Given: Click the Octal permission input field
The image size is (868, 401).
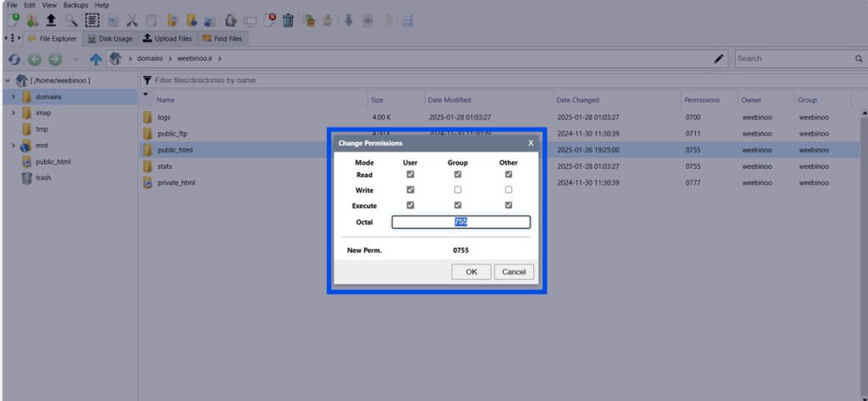Looking at the screenshot, I should pos(460,222).
